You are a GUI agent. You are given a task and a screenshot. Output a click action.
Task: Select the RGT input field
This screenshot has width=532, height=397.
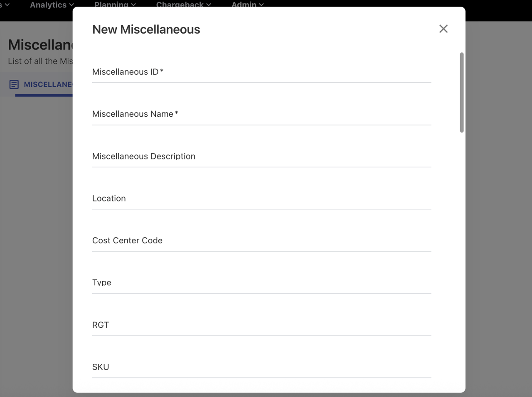click(x=261, y=325)
